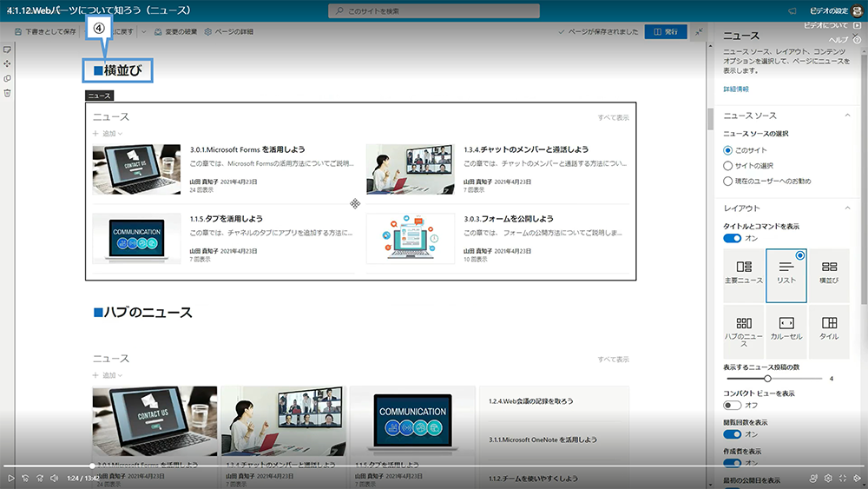This screenshot has height=489, width=868.
Task: Skip back 10 seconds in video
Action: pos(25,478)
